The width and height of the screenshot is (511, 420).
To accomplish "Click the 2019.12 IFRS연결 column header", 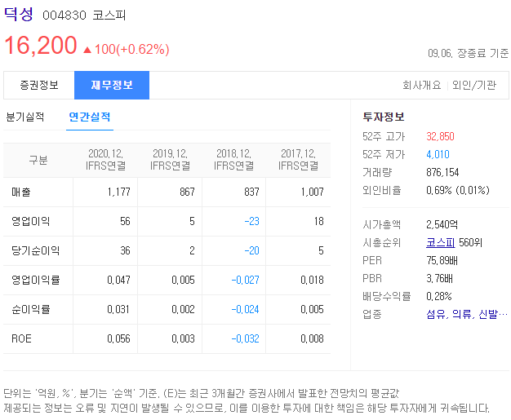I will (170, 160).
